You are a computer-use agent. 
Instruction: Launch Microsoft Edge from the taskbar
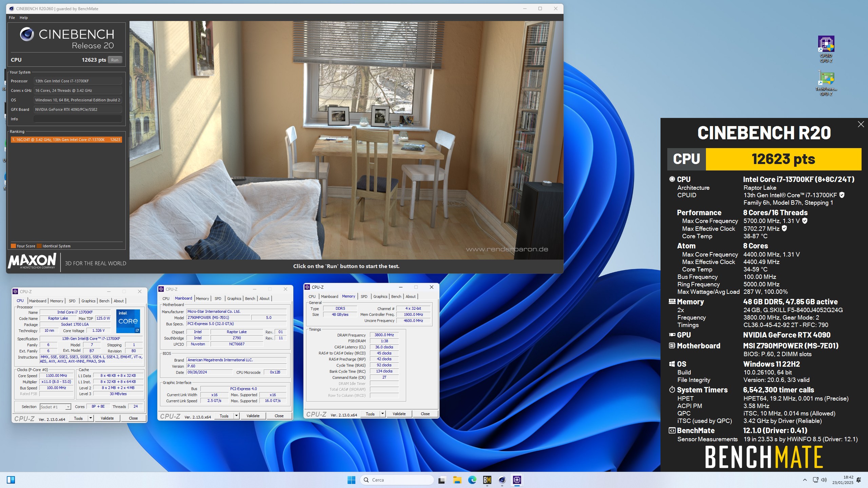(x=472, y=480)
